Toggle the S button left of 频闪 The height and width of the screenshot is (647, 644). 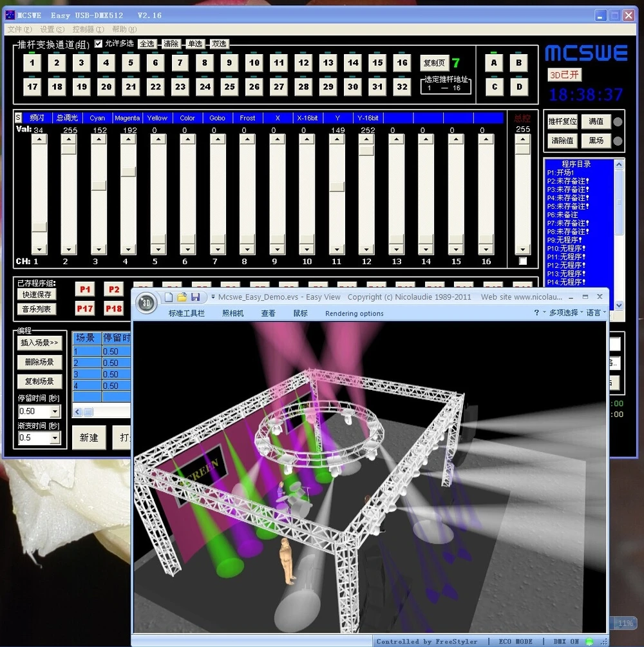[18, 117]
